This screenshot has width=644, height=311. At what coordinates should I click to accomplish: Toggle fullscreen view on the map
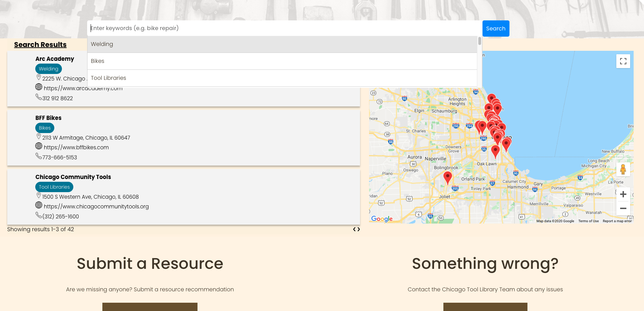[623, 61]
